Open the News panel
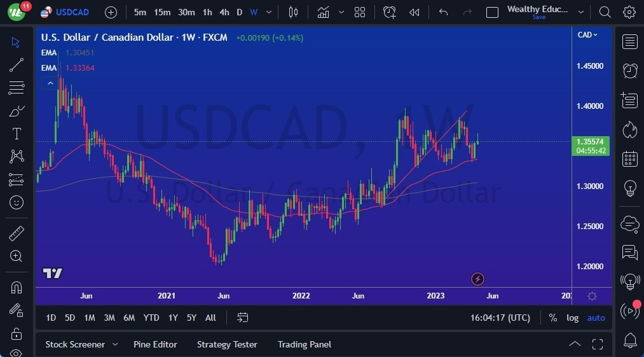The height and width of the screenshot is (357, 644). click(x=629, y=100)
